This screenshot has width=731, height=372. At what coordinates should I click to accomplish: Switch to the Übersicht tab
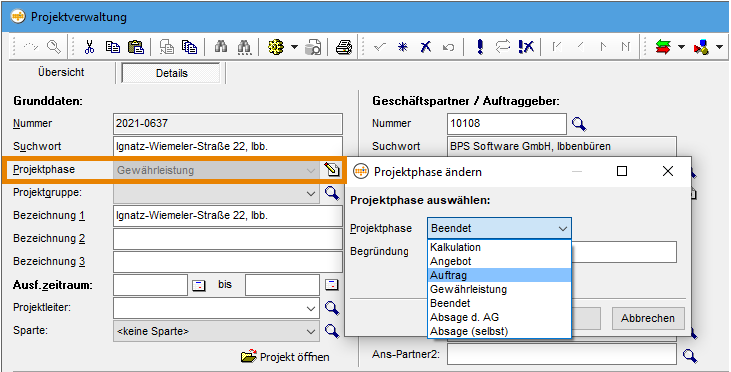[x=61, y=73]
